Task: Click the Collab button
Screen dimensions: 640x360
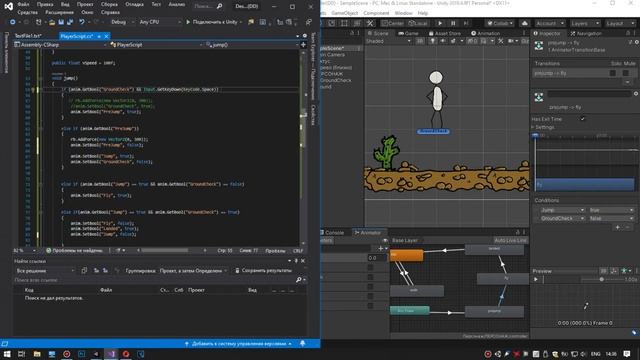Action: pyautogui.click(x=501, y=23)
